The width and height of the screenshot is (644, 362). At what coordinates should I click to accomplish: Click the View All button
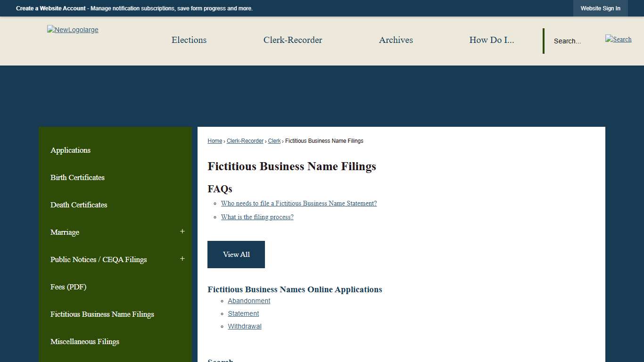tap(236, 255)
